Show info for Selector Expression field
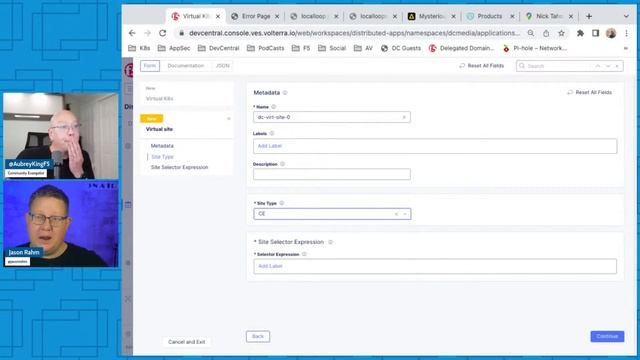This screenshot has width=640, height=360. (304, 254)
